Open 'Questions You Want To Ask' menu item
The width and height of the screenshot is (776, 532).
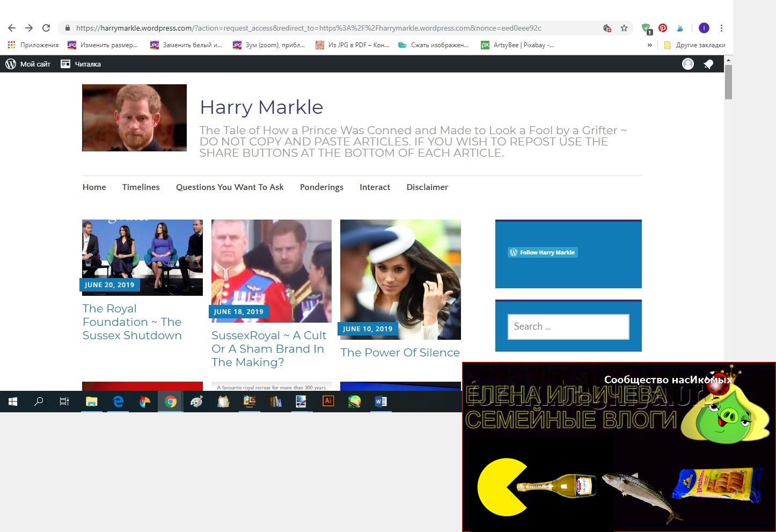(230, 187)
